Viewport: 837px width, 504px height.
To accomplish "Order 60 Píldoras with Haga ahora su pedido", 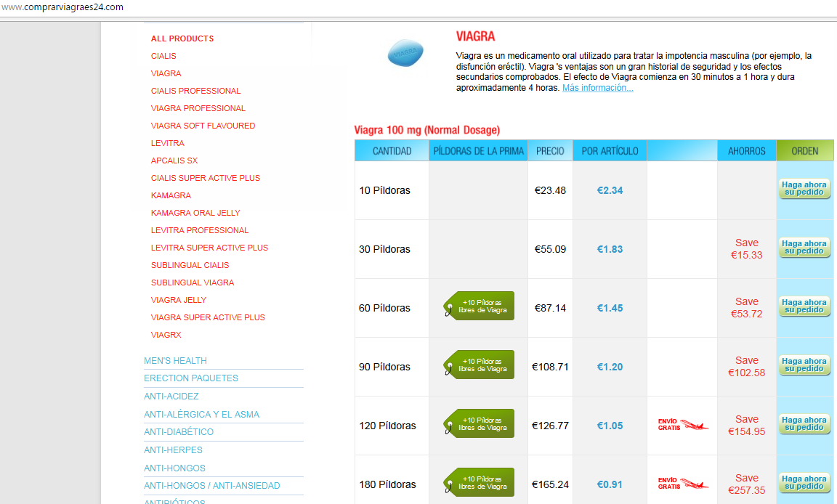I will [x=804, y=306].
